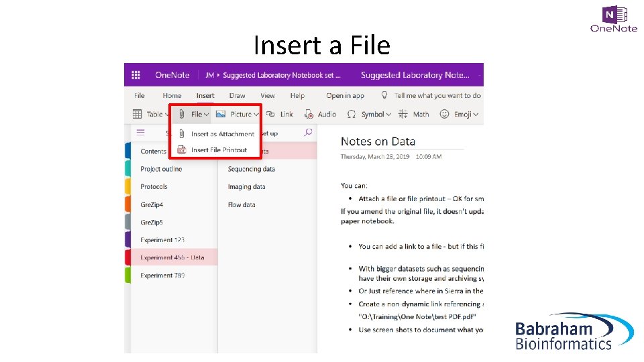Viewport: 644px width, 362px height.
Task: Click the JM breadcrumb link
Action: (x=210, y=75)
